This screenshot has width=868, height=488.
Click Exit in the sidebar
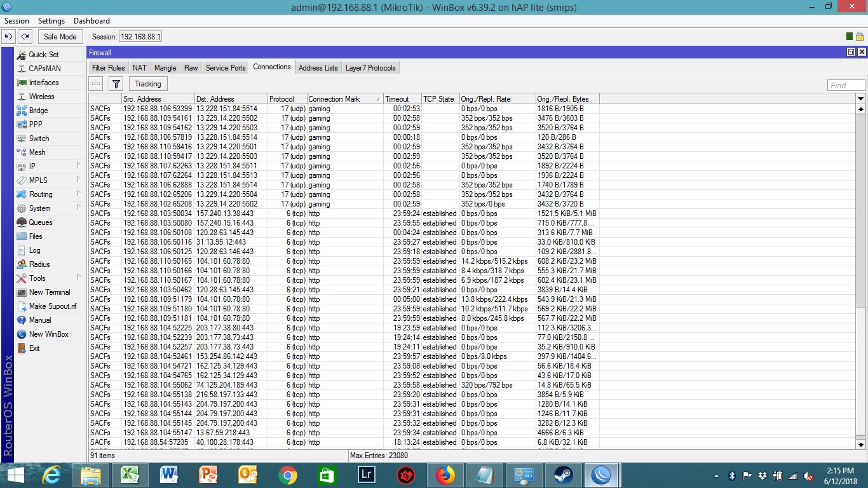pos(51,348)
